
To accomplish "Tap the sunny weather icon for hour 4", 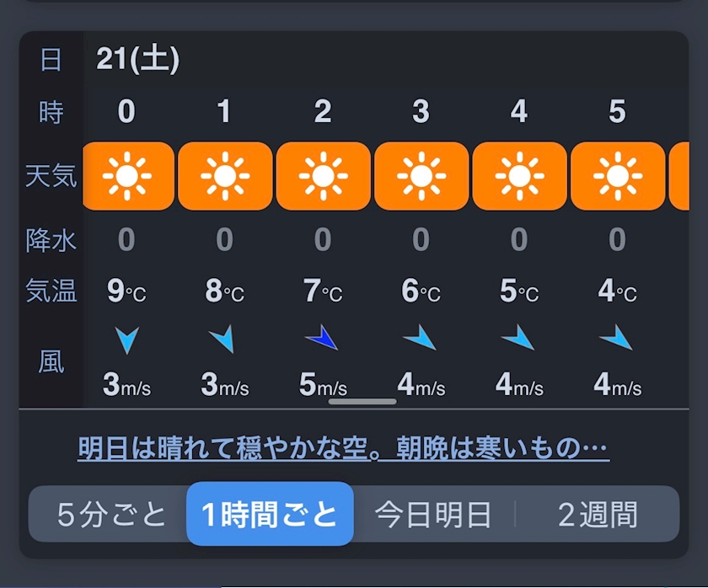I will pos(519,176).
